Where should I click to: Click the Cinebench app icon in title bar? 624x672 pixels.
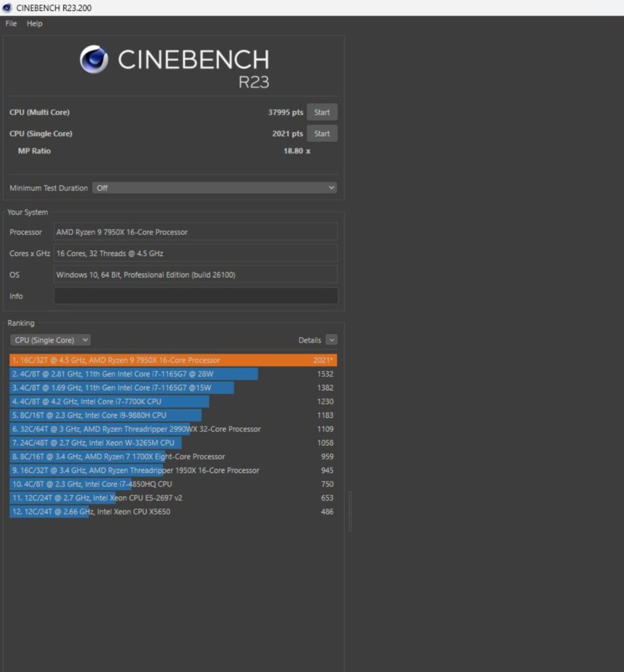click(x=7, y=8)
